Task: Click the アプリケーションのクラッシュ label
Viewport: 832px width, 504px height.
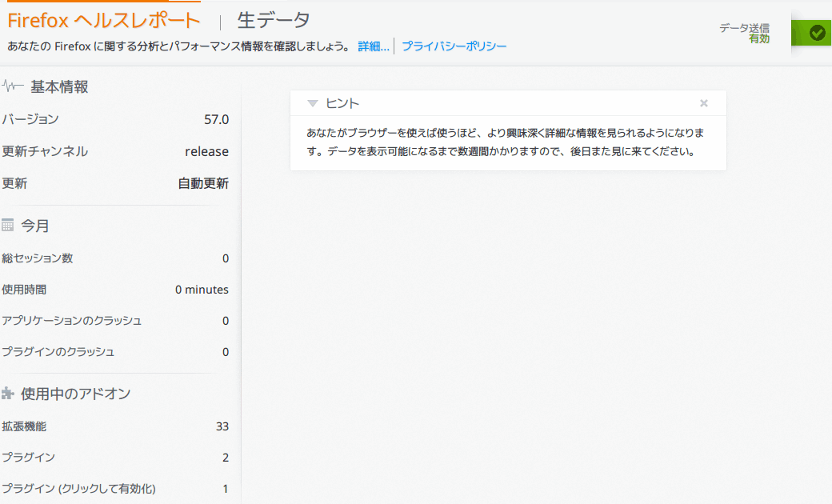Action: tap(72, 321)
